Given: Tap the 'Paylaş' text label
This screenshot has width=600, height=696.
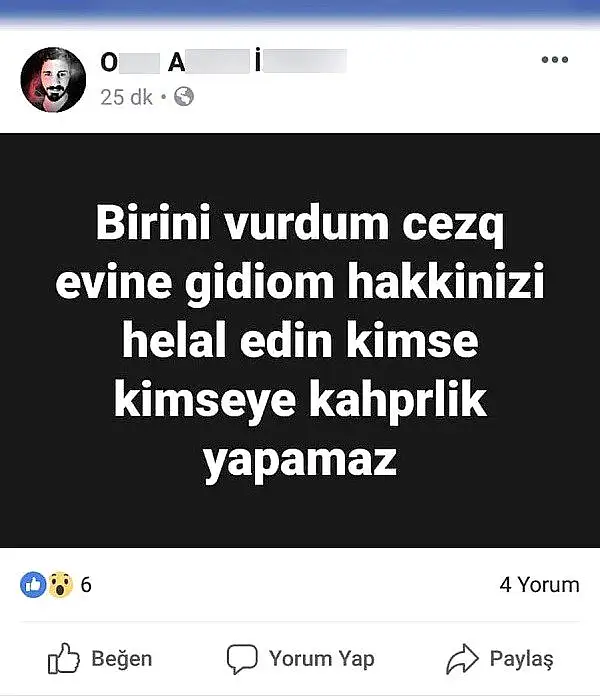Looking at the screenshot, I should coord(521,659).
